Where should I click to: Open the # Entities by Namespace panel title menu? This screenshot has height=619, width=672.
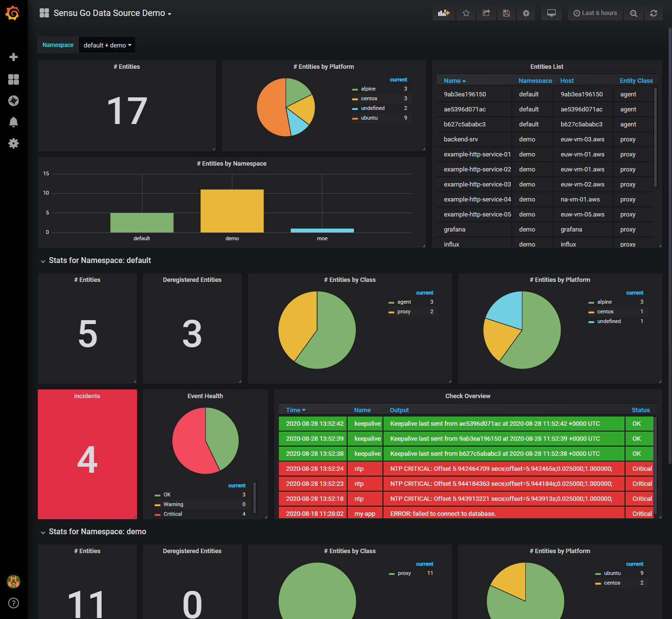(231, 164)
